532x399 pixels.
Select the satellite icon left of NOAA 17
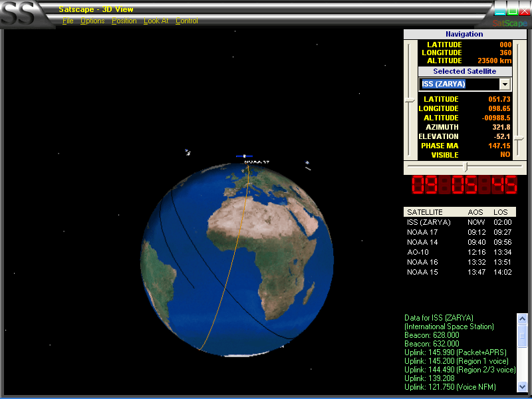click(x=188, y=152)
